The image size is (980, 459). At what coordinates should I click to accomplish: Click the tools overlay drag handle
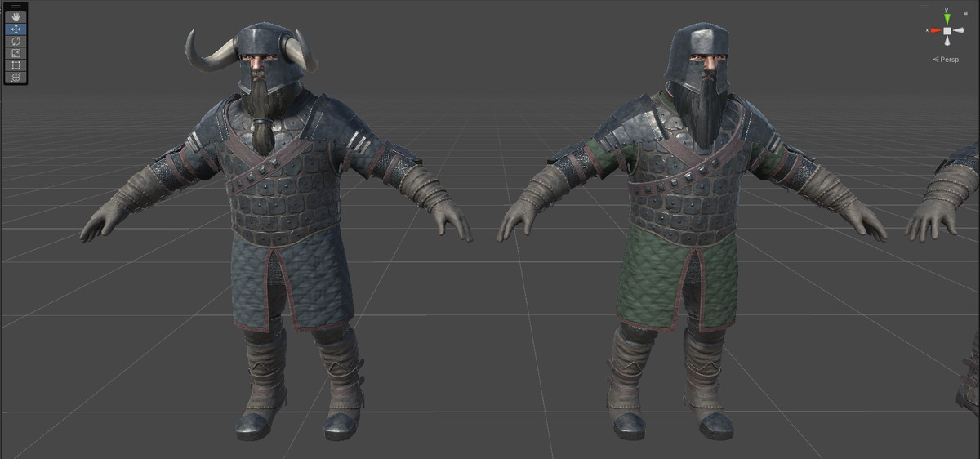(x=16, y=7)
